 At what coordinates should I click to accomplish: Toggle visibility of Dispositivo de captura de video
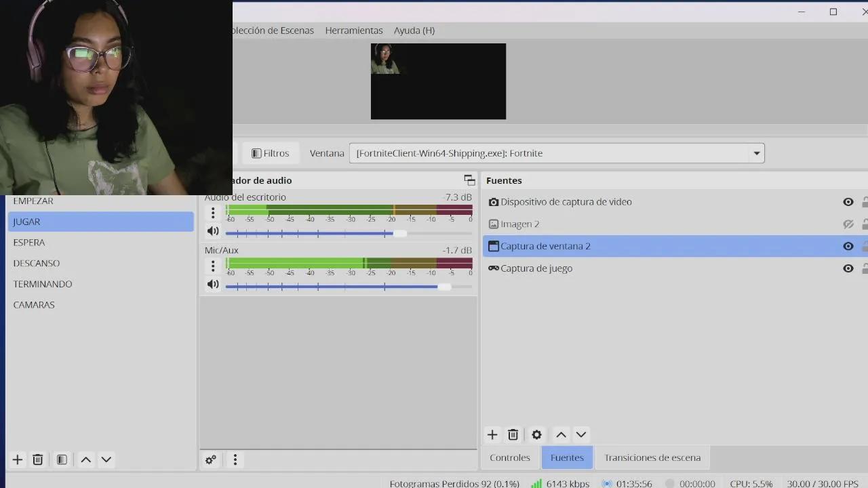(x=848, y=202)
